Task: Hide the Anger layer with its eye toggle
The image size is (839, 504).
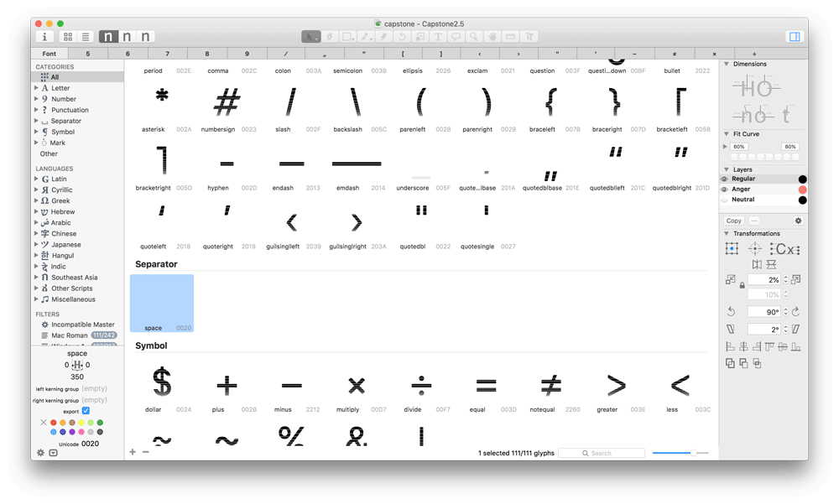Action: (x=724, y=189)
